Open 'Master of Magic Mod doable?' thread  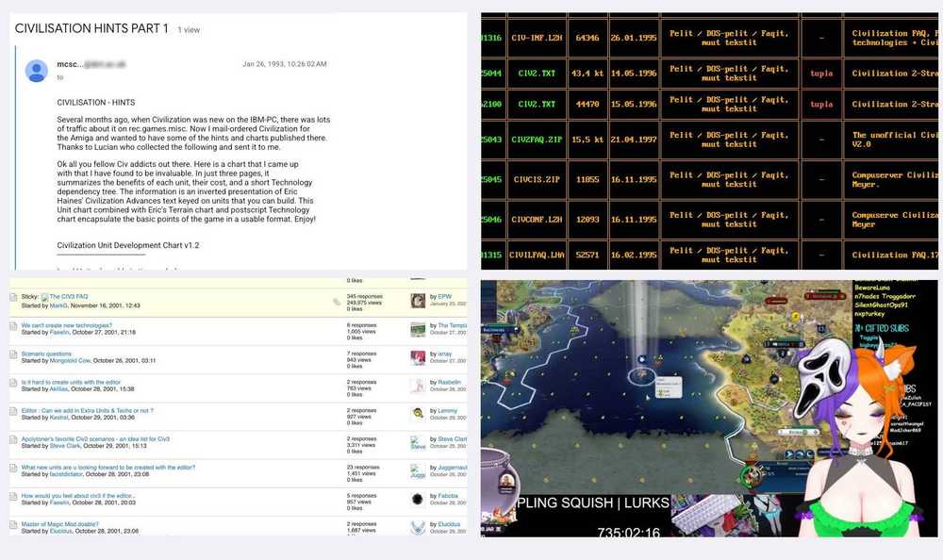60,524
